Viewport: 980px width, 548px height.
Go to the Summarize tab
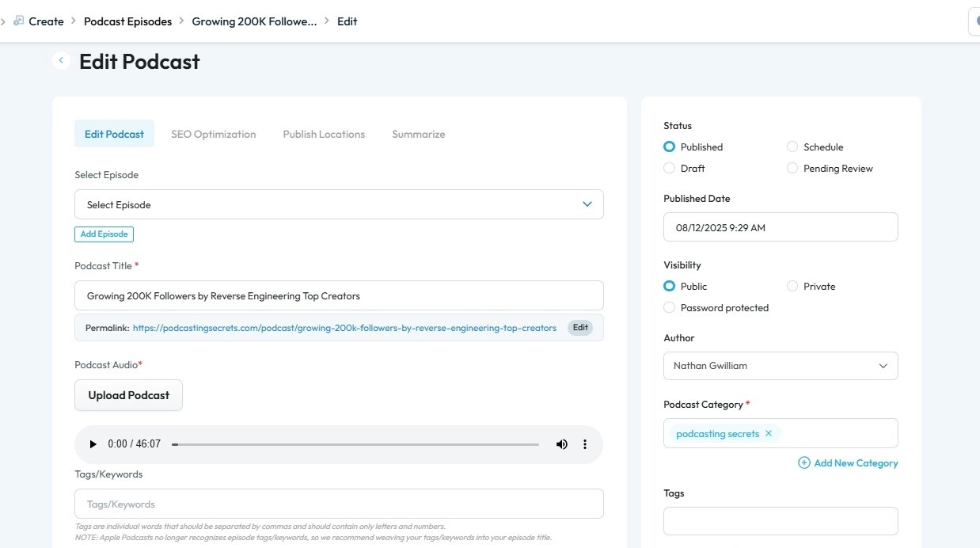pyautogui.click(x=418, y=135)
